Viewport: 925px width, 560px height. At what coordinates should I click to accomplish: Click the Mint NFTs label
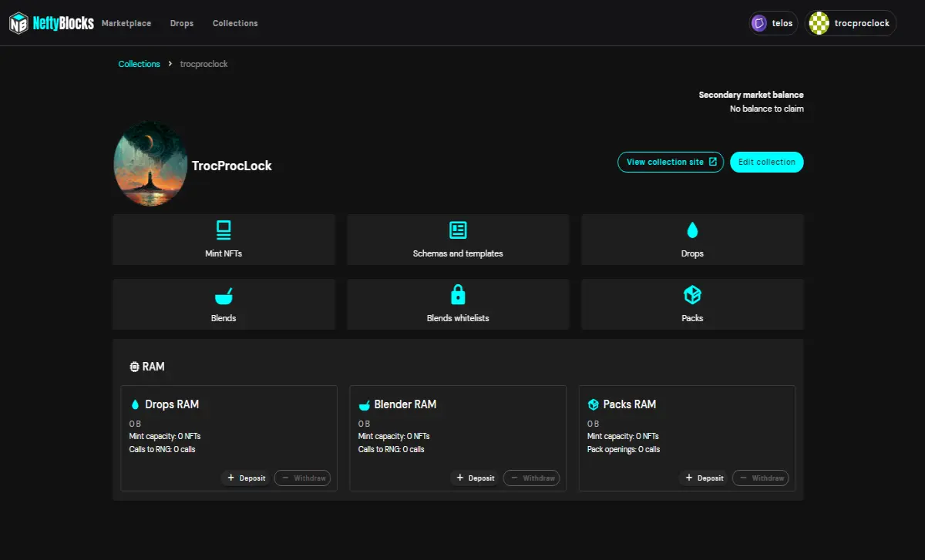pyautogui.click(x=224, y=253)
